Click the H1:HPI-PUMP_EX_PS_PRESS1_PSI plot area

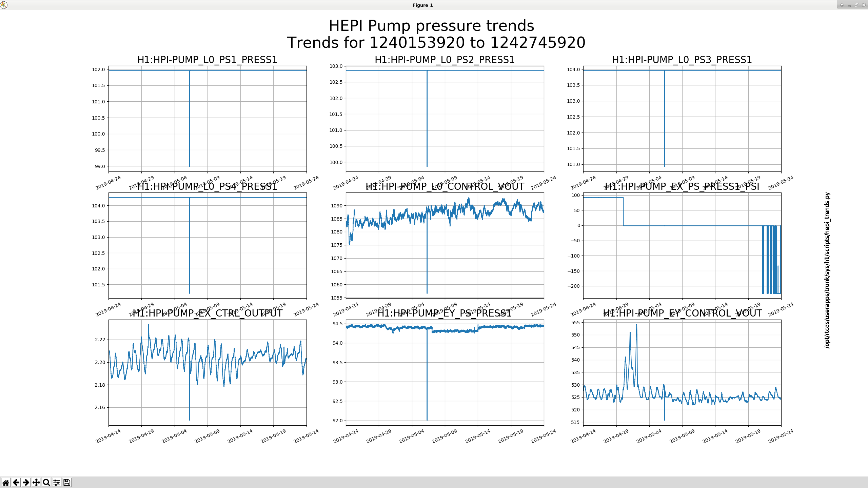pyautogui.click(x=682, y=246)
